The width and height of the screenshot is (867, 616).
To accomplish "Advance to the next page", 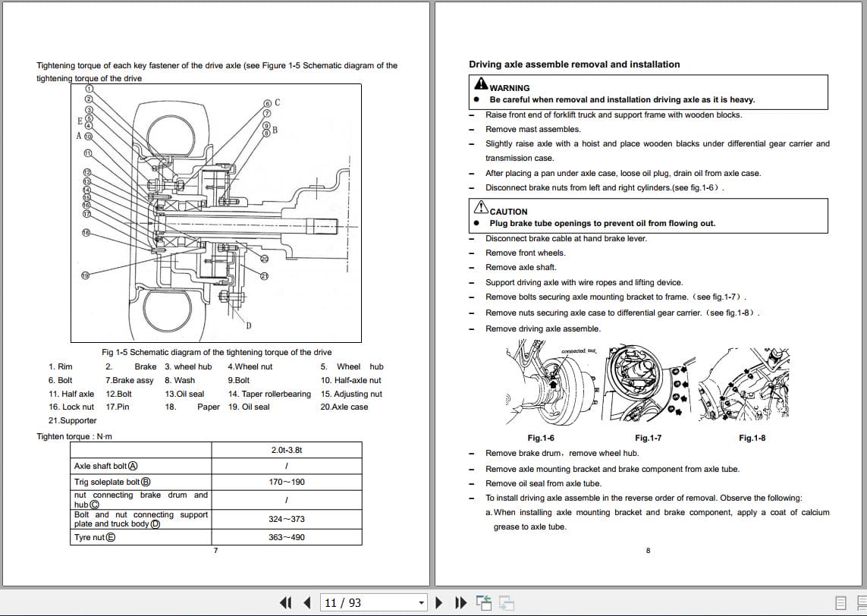I will pos(439,602).
